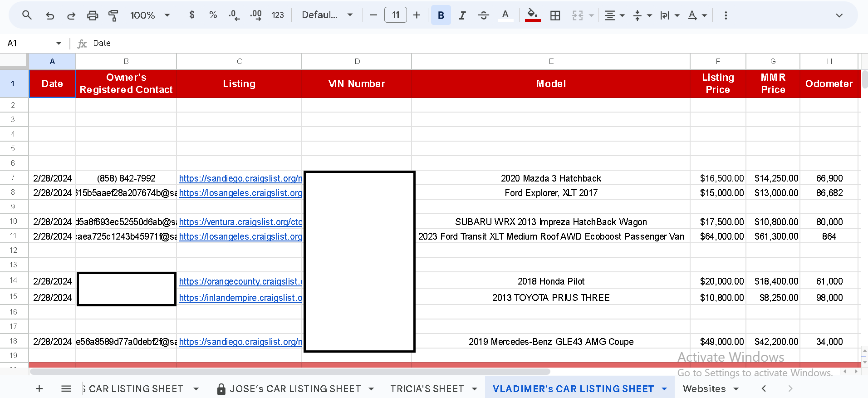Click the merge cells icon
Viewport: 868px width, 398px height.
(x=578, y=15)
